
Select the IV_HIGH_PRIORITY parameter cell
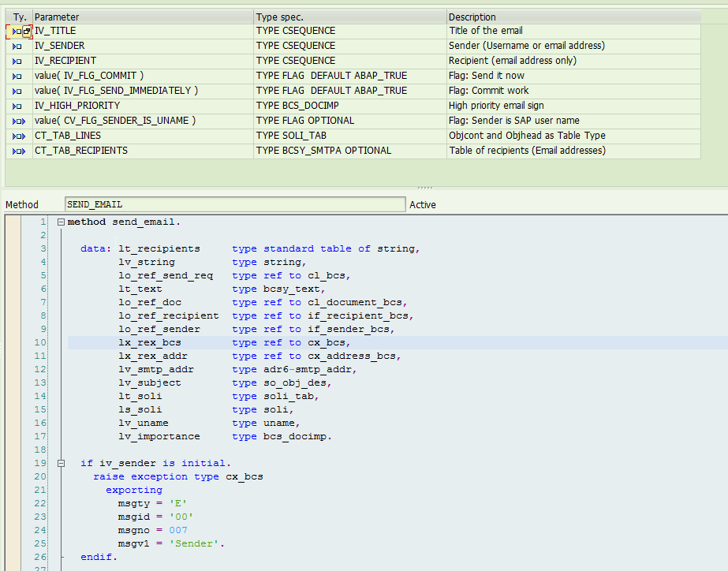tap(143, 106)
